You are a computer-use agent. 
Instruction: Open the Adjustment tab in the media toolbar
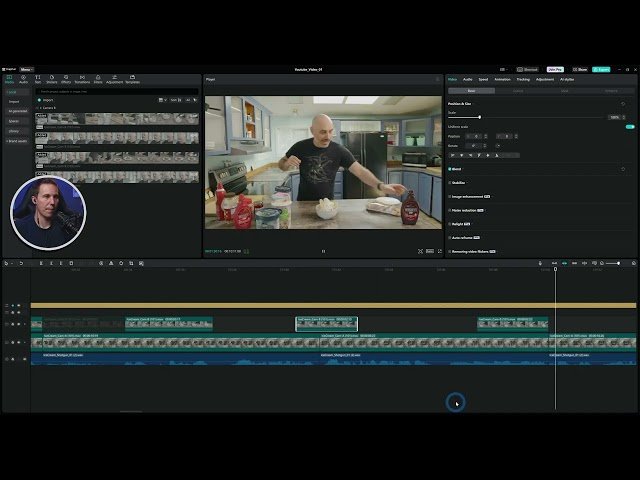pos(114,79)
